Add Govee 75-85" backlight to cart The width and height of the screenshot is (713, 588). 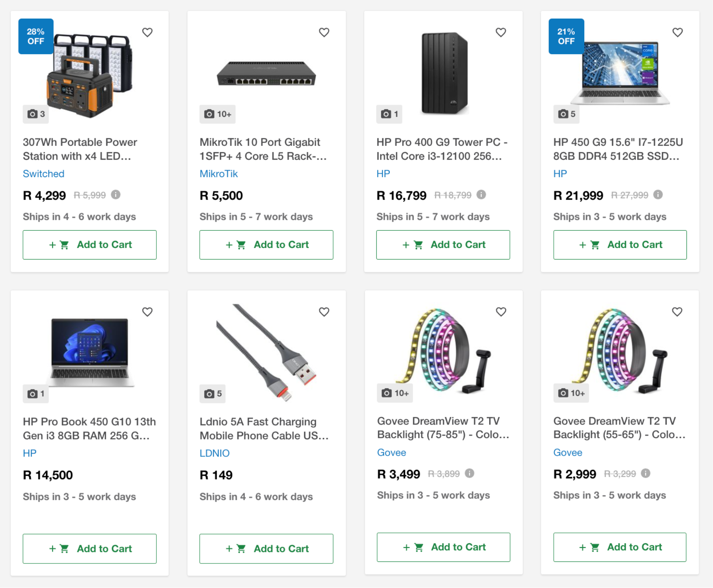click(443, 547)
